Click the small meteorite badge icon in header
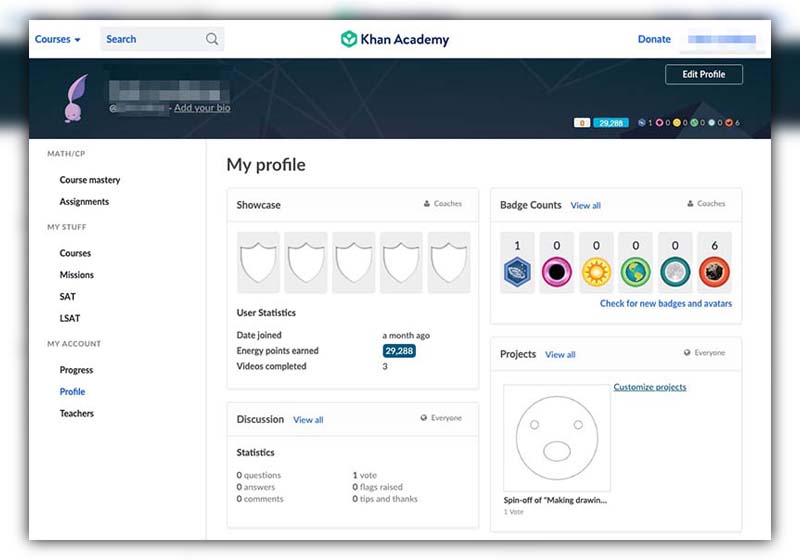Image resolution: width=800 pixels, height=560 pixels. [729, 123]
